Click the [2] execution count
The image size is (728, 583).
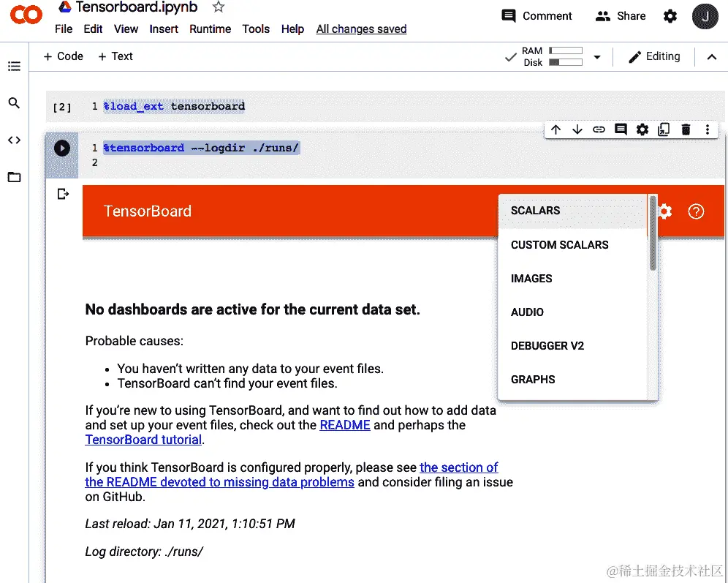(x=61, y=108)
